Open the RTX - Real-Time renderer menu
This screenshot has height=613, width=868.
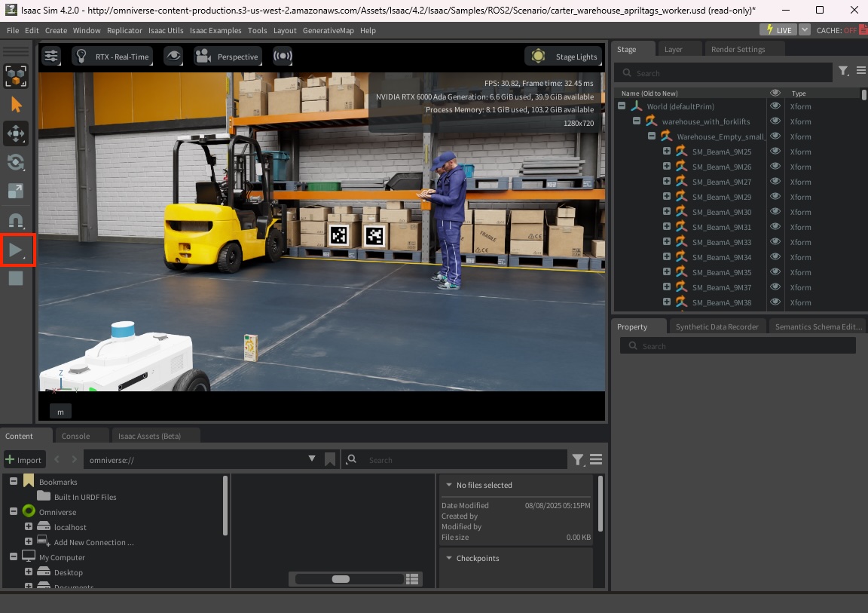(x=112, y=57)
